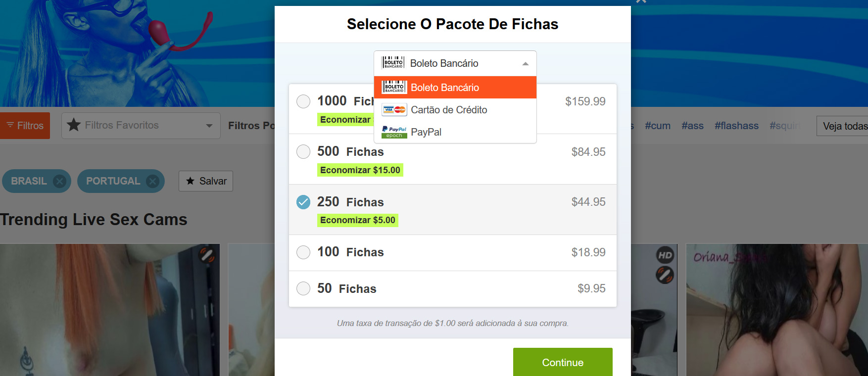Choose Cartão de Crédito payment option
Image resolution: width=868 pixels, height=376 pixels.
click(x=449, y=110)
